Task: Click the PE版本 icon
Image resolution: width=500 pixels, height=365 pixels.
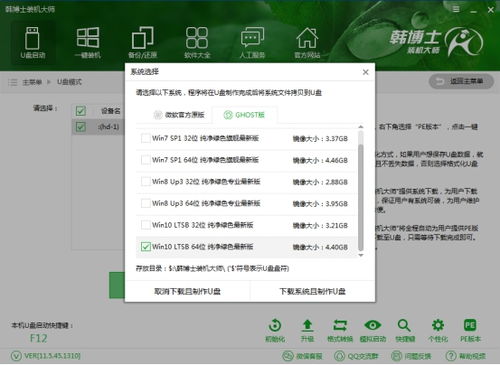Action: 470,325
